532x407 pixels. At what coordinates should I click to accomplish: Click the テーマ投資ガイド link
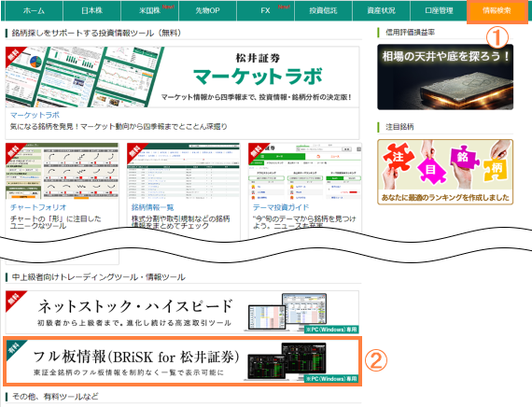[281, 207]
